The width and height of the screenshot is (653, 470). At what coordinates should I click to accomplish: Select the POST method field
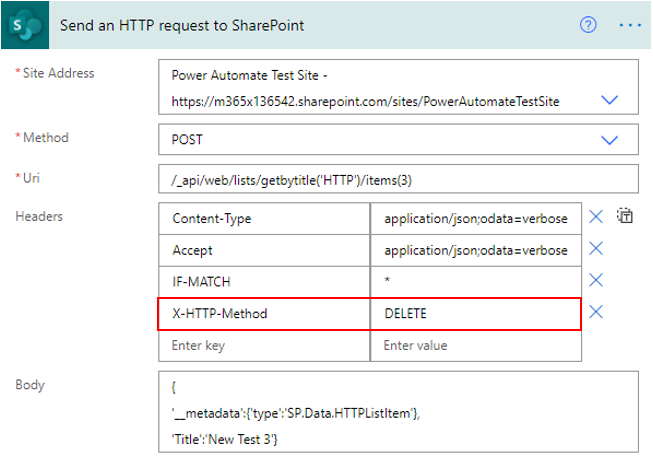398,139
